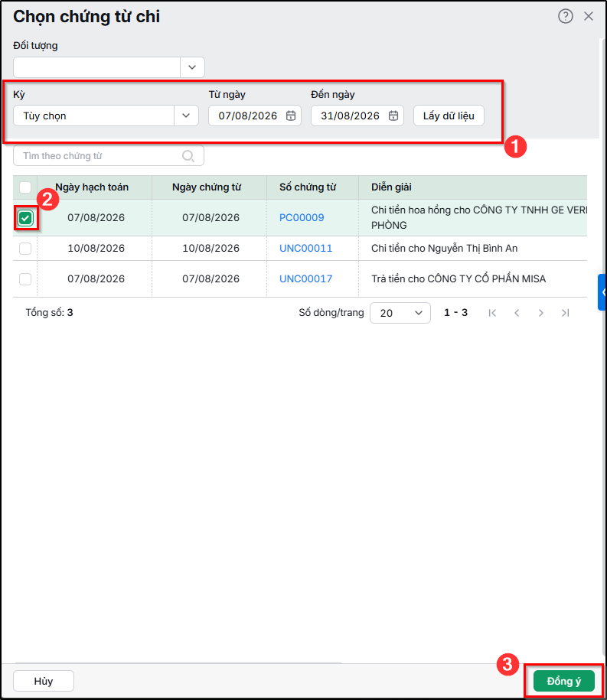Tick the UNC00017 row checkbox
The height and width of the screenshot is (700, 607).
click(25, 279)
